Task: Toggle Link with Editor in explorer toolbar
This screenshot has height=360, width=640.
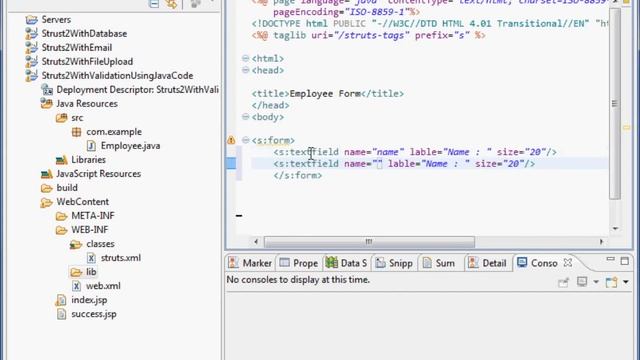Action: pos(172,4)
